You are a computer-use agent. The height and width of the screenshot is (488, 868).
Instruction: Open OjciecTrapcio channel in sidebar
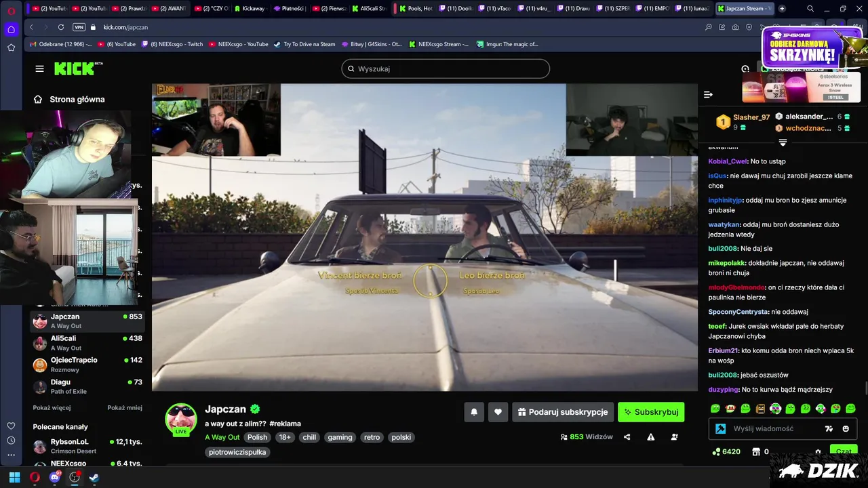click(x=87, y=364)
